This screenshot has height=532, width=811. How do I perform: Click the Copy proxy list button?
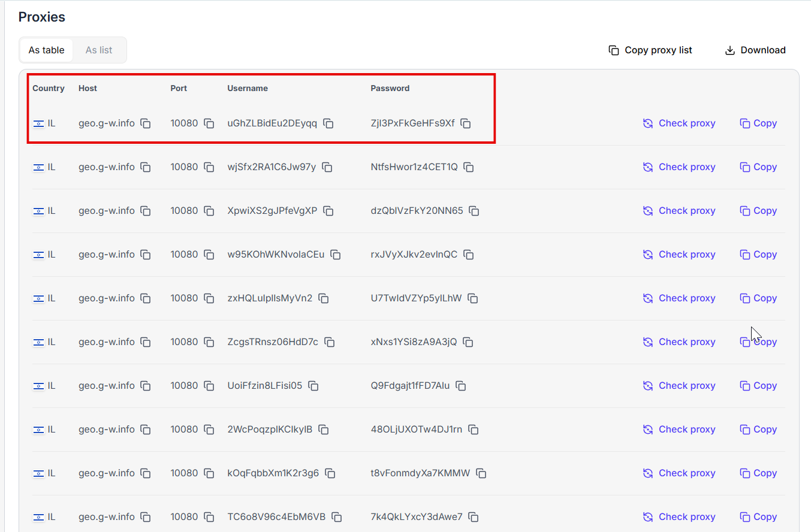tap(650, 50)
